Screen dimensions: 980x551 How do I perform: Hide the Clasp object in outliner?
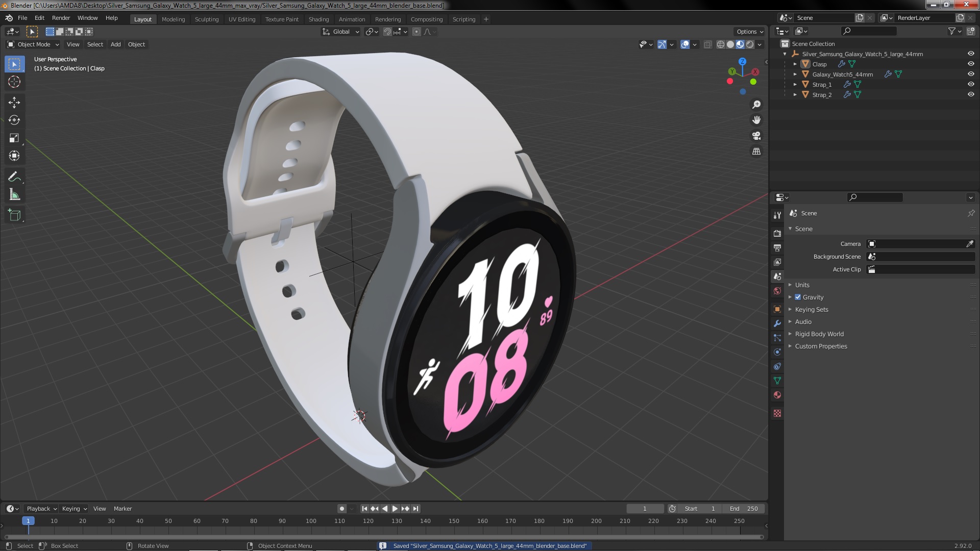pyautogui.click(x=971, y=64)
